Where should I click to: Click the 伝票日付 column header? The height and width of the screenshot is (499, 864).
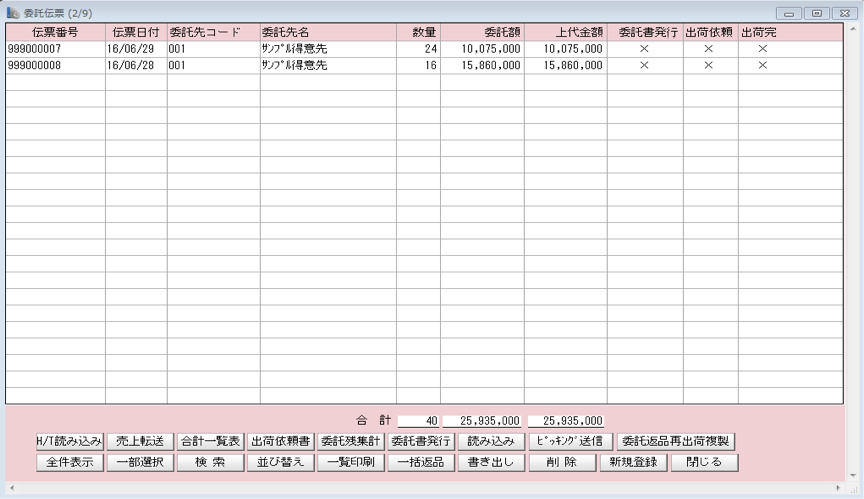pyautogui.click(x=136, y=32)
